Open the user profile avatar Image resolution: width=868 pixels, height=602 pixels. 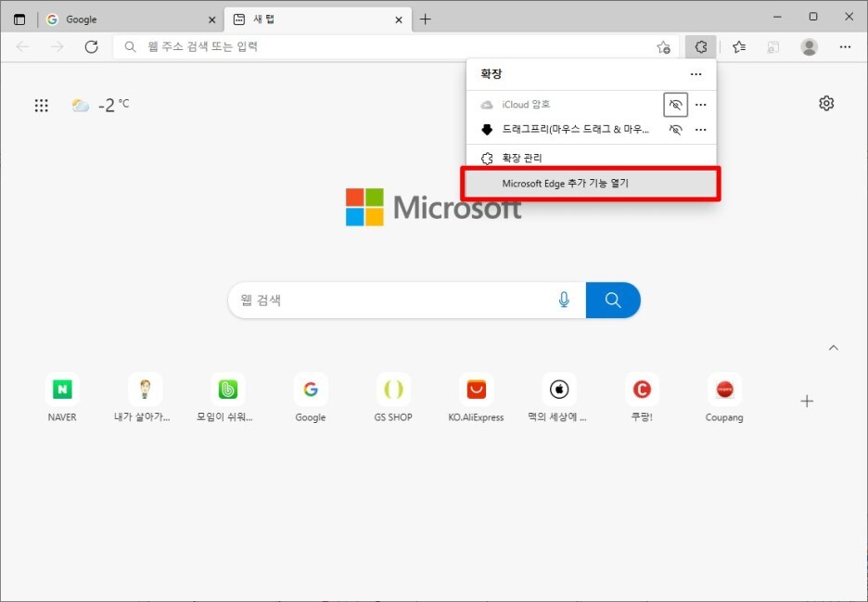click(x=810, y=47)
